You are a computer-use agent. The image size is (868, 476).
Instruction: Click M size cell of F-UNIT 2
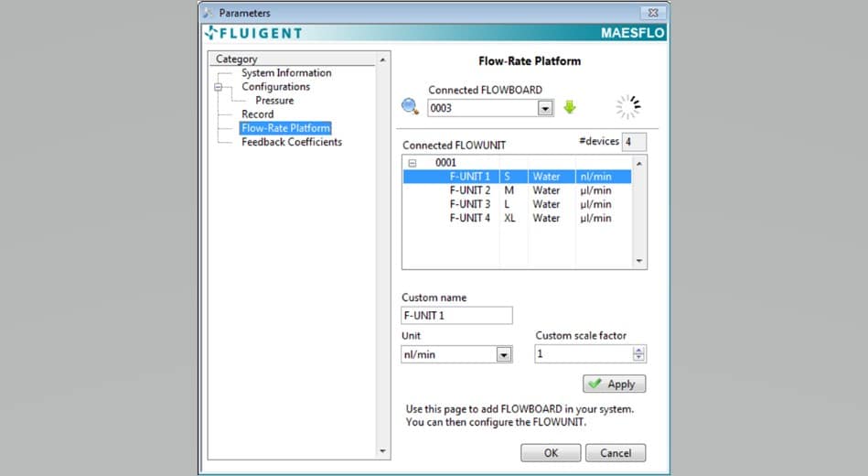[x=509, y=190]
